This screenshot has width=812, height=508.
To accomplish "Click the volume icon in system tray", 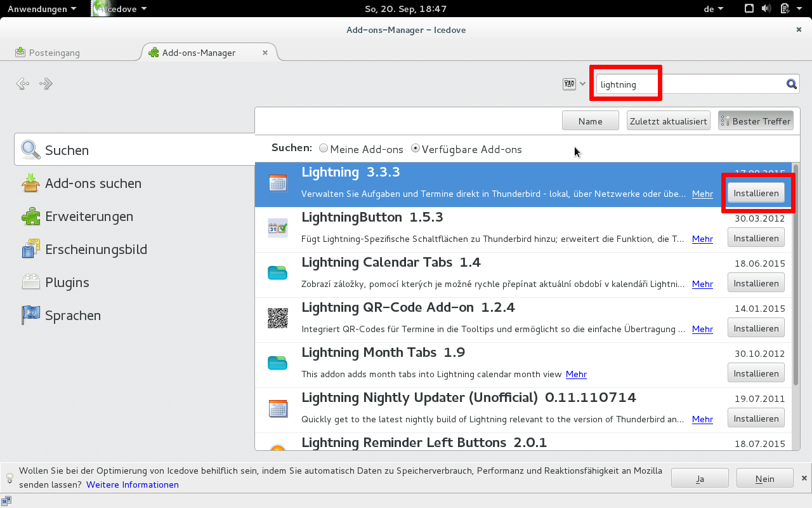I will tap(766, 9).
